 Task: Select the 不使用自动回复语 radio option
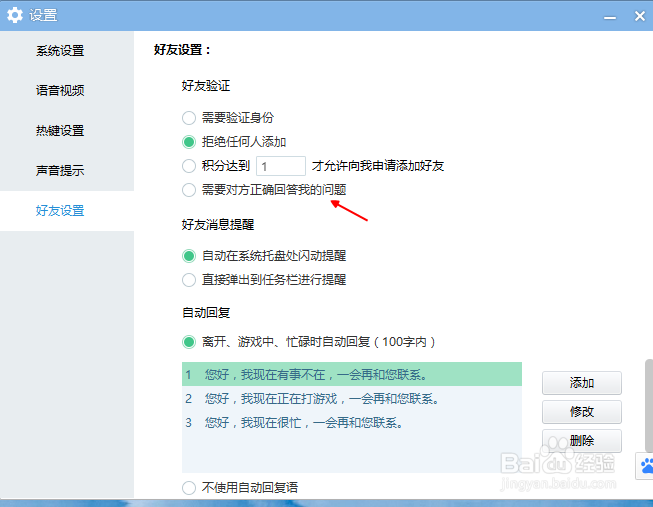point(189,487)
